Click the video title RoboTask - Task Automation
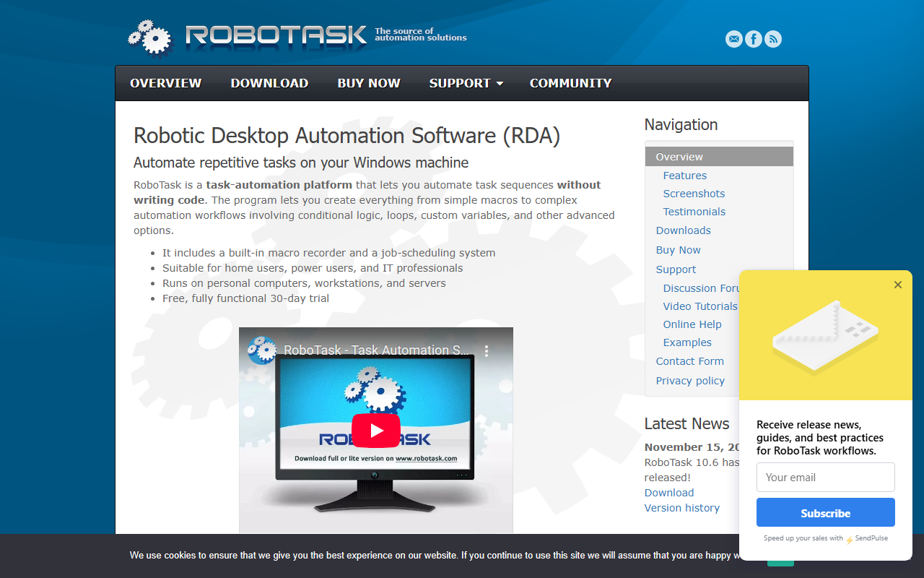The width and height of the screenshot is (924, 578). pos(377,350)
